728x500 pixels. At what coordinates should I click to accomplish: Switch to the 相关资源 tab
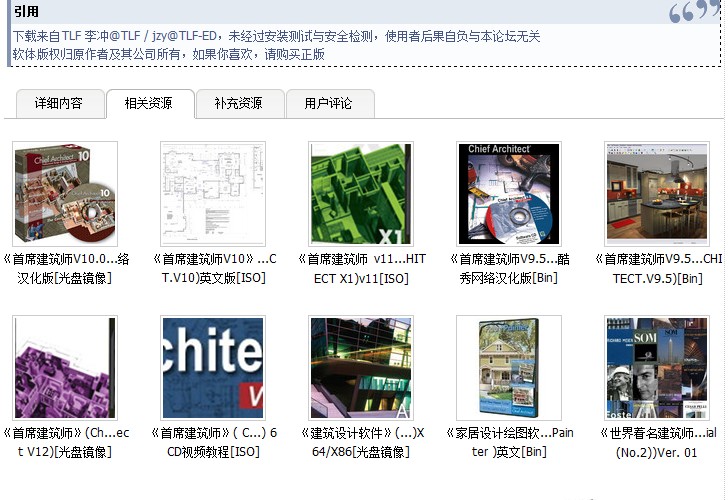[148, 103]
